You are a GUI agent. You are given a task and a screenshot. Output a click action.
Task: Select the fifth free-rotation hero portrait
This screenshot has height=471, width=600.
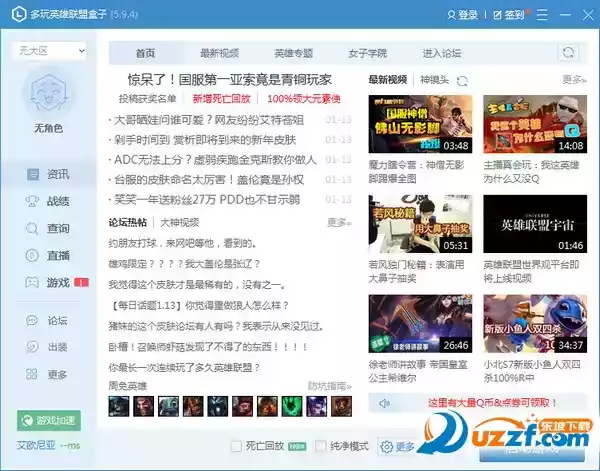tap(218, 406)
